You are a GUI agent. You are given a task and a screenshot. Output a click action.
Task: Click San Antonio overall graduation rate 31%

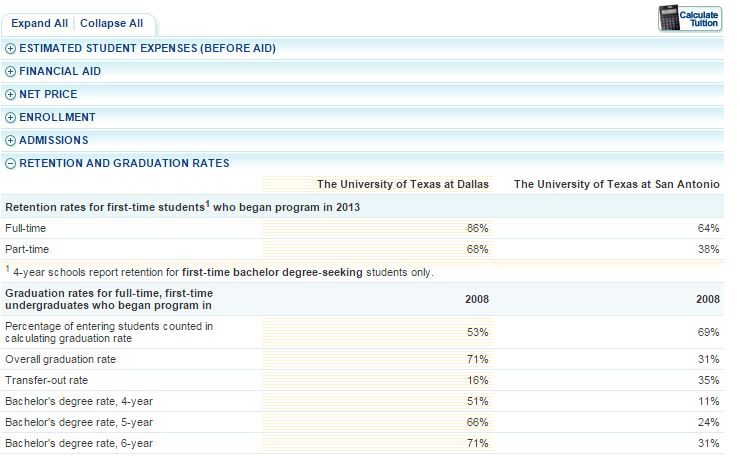(708, 359)
